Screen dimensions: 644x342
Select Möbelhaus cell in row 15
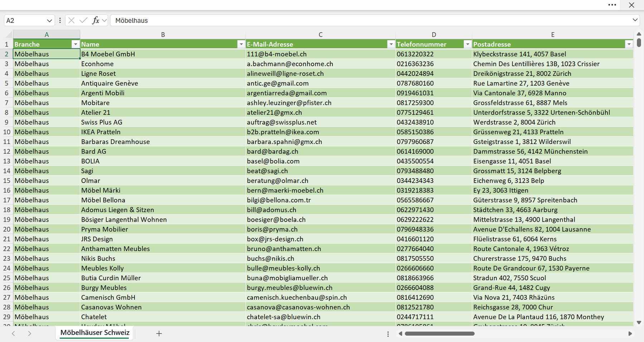(47, 180)
